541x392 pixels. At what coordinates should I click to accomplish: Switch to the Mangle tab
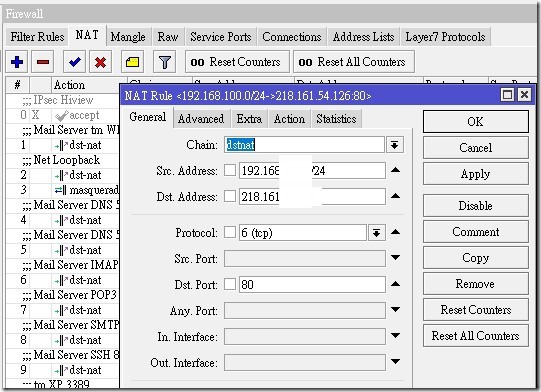(128, 37)
